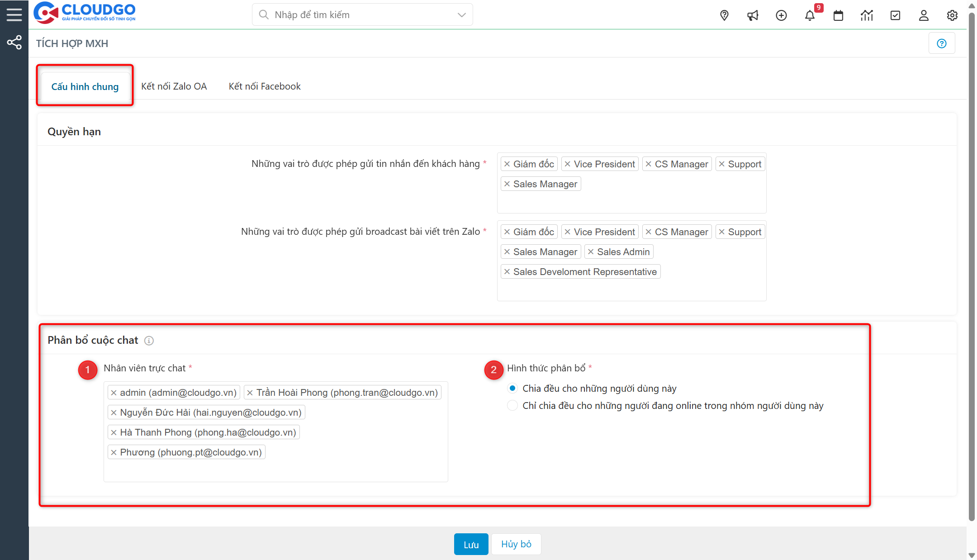Click the Hủy bỏ button
This screenshot has height=560, width=977.
click(x=516, y=544)
